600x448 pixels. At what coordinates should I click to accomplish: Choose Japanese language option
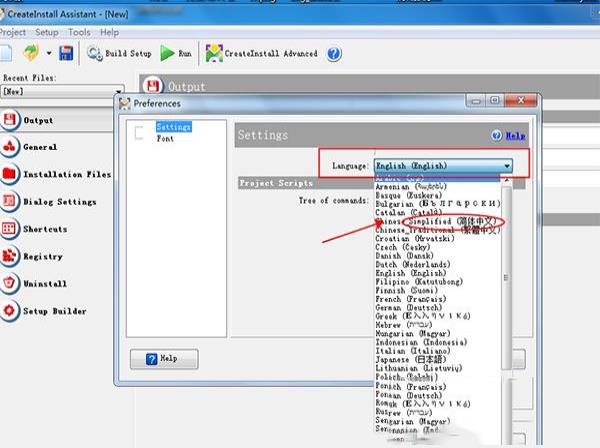[411, 360]
